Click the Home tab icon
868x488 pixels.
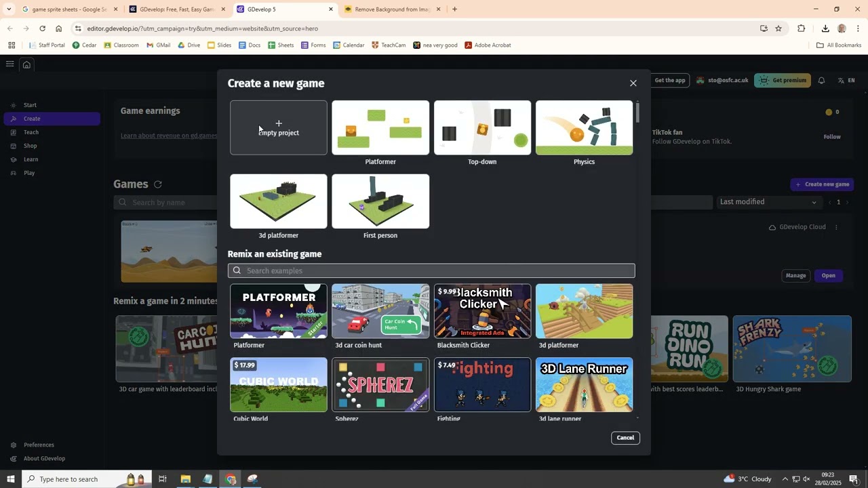26,65
